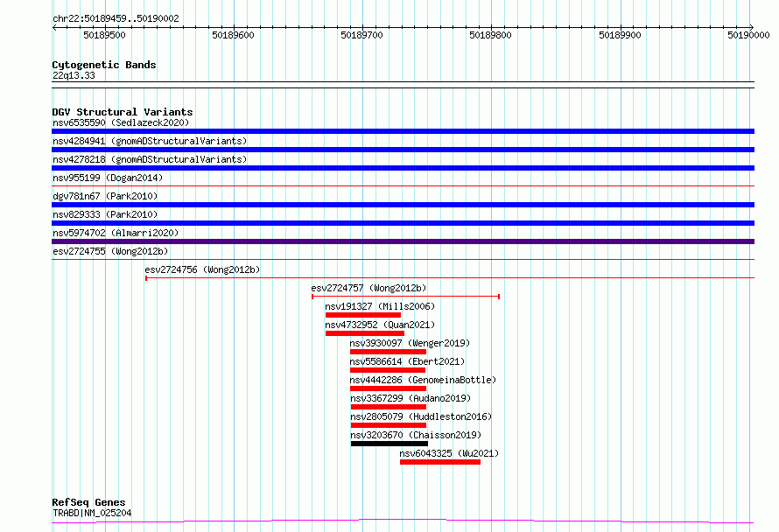Image resolution: width=779 pixels, height=532 pixels.
Task: Open the nsv2805079 (Huddleston2016) label
Action: click(x=421, y=416)
